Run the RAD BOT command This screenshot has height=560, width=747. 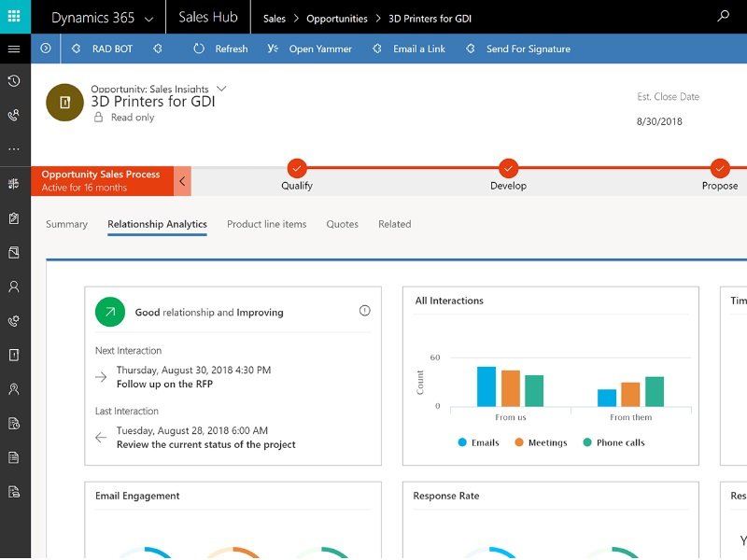[102, 49]
